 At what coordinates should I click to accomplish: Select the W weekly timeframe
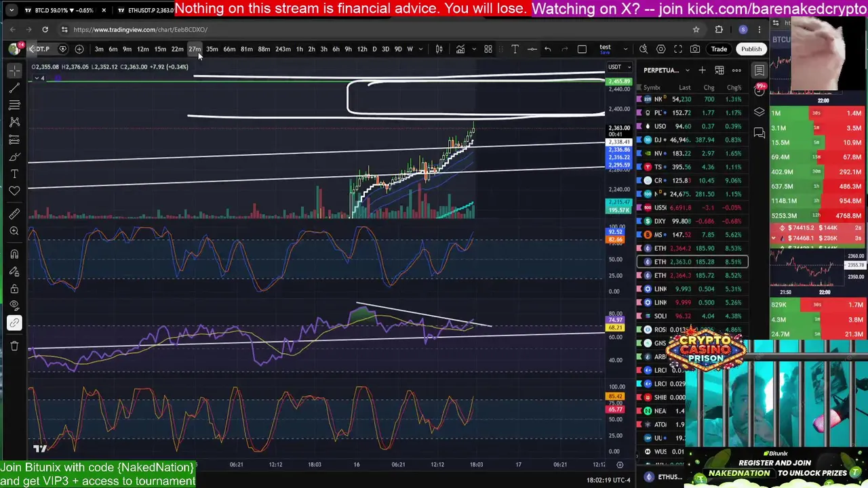pos(410,49)
